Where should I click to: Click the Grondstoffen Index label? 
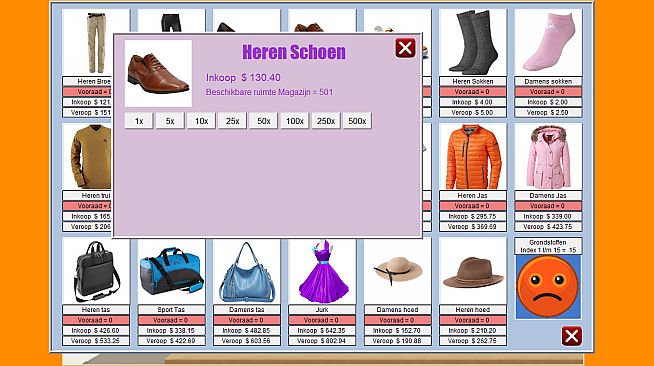(548, 246)
